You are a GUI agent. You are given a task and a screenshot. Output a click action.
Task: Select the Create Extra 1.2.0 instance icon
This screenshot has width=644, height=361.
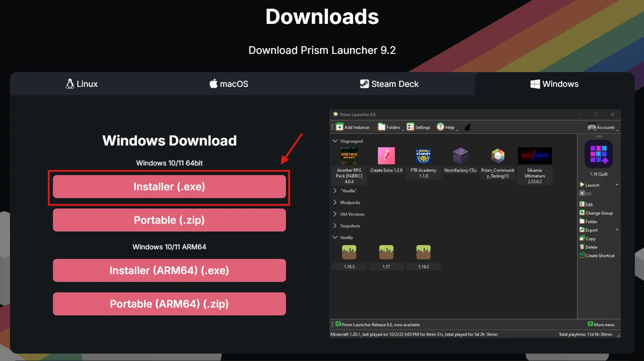pos(386,156)
